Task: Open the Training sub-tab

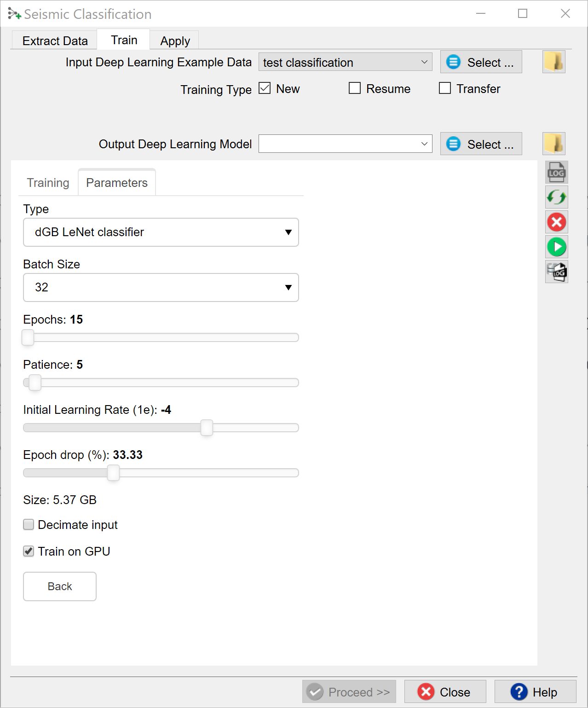Action: click(x=48, y=183)
